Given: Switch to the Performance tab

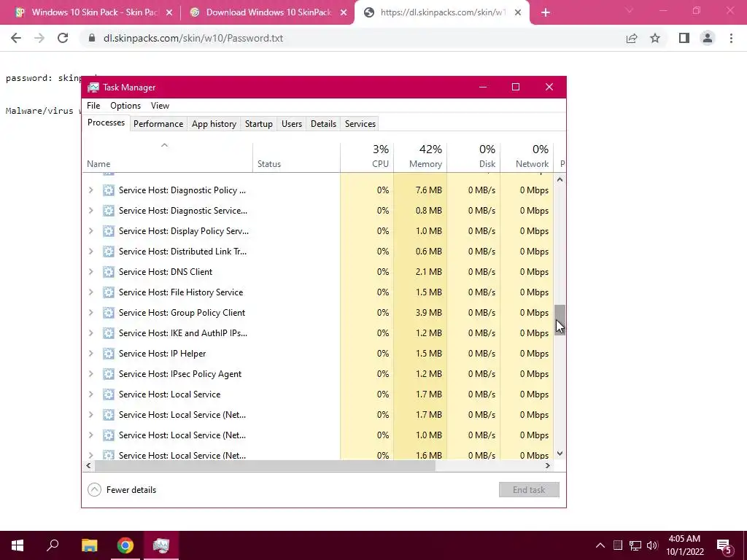Looking at the screenshot, I should (158, 124).
